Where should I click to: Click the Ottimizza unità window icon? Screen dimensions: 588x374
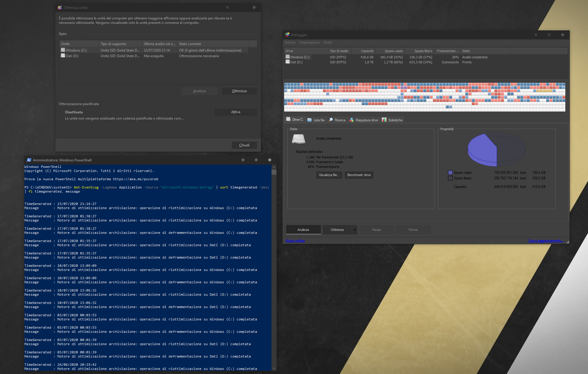click(x=60, y=7)
